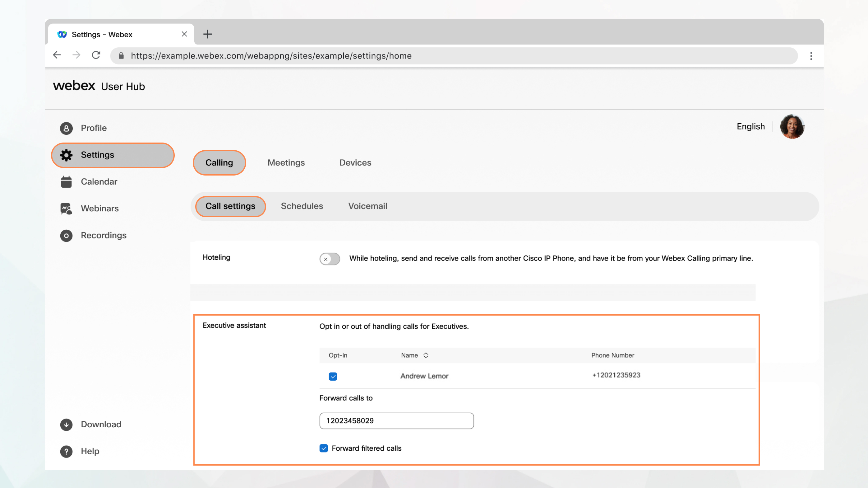Open the Schedules tab

302,206
